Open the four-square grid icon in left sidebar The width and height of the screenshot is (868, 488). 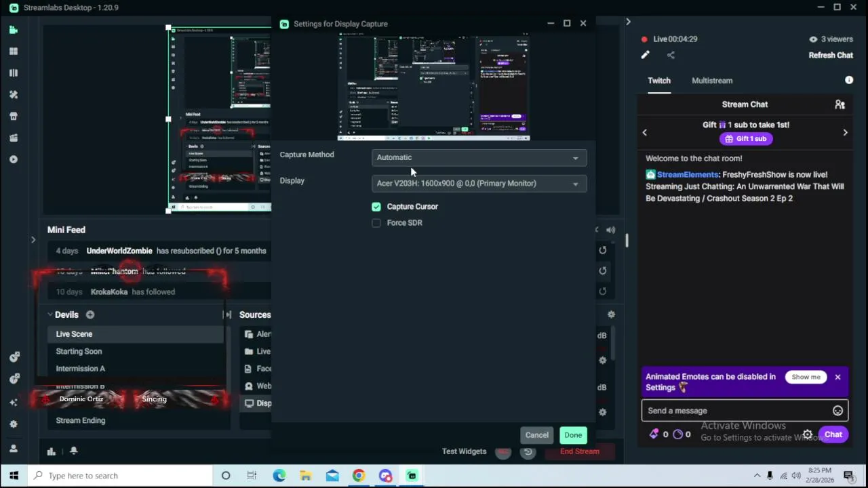pyautogui.click(x=14, y=52)
